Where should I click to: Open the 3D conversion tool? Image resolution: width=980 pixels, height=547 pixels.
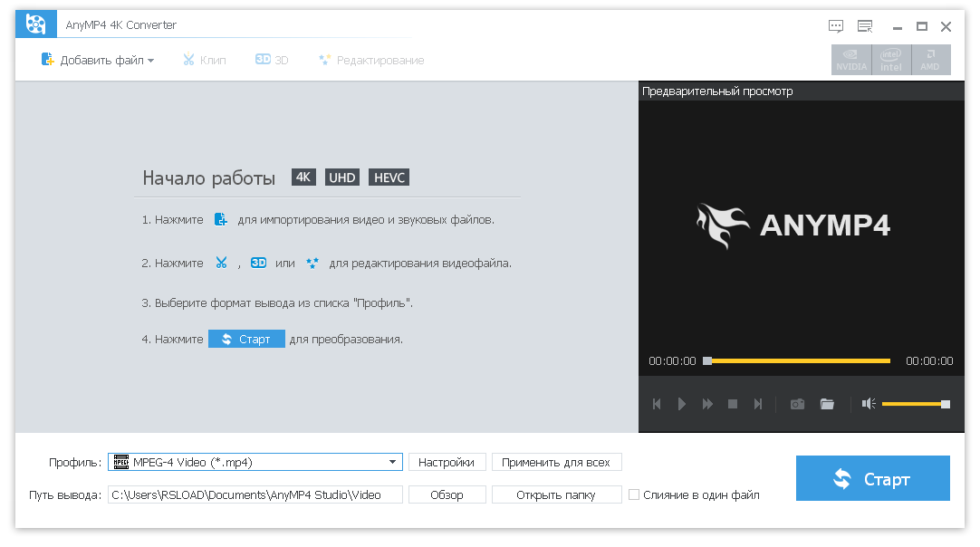271,59
